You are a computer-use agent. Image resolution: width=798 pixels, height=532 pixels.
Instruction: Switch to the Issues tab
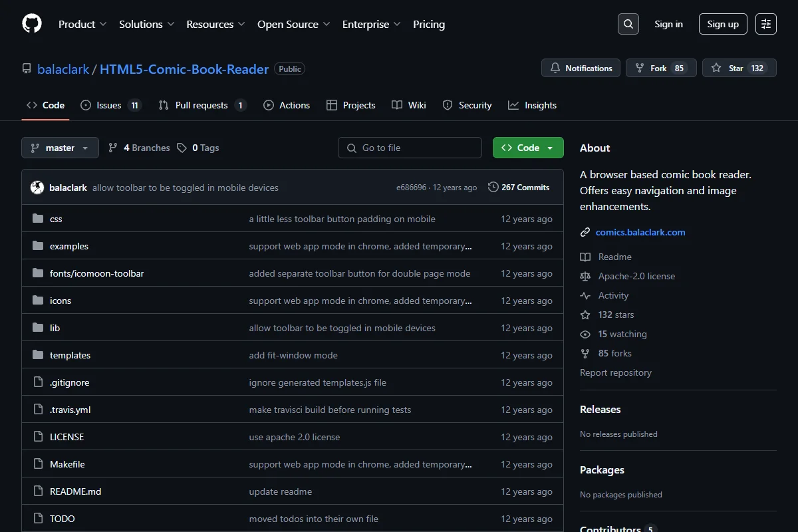tap(111, 105)
